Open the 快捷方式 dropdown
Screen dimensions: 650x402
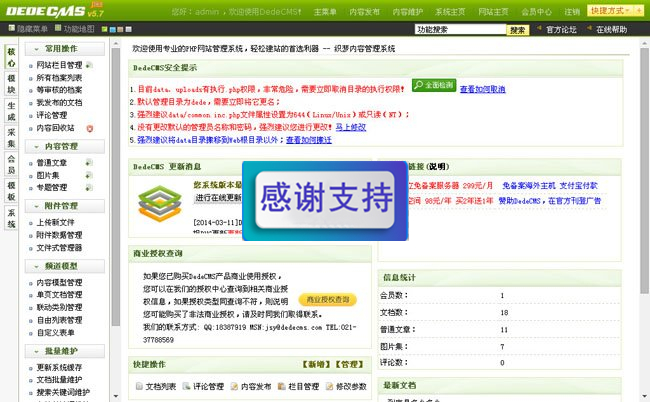pos(611,10)
